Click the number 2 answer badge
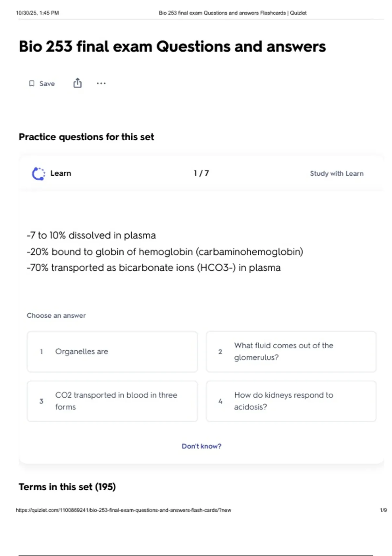Image resolution: width=392 pixels, height=556 pixels. [220, 352]
